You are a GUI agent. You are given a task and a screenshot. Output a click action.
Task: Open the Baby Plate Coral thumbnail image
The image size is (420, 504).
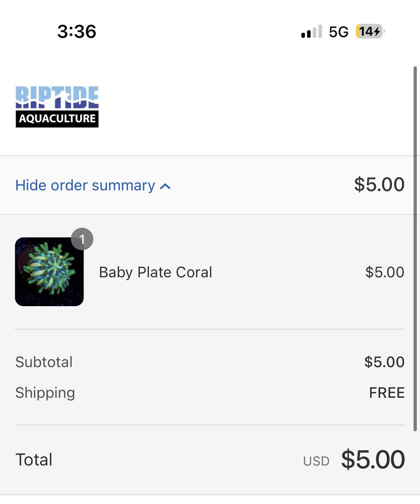pyautogui.click(x=49, y=272)
